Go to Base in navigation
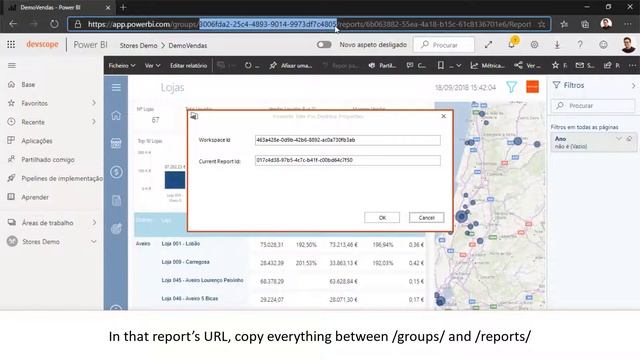Screen dimensions: 640x360 point(28,84)
